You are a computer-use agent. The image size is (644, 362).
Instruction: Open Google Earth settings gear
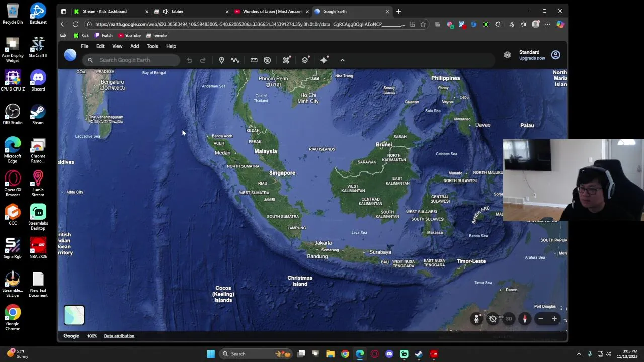(x=507, y=55)
